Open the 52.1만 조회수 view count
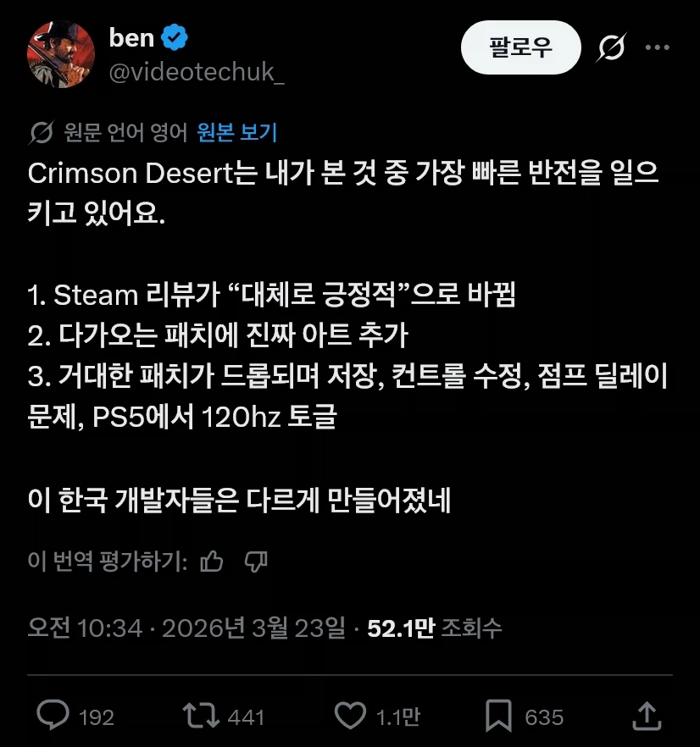This screenshot has height=747, width=700. click(x=435, y=628)
